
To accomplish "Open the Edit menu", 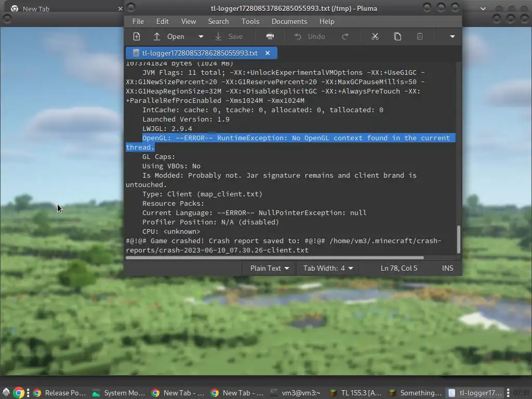I will tap(163, 21).
